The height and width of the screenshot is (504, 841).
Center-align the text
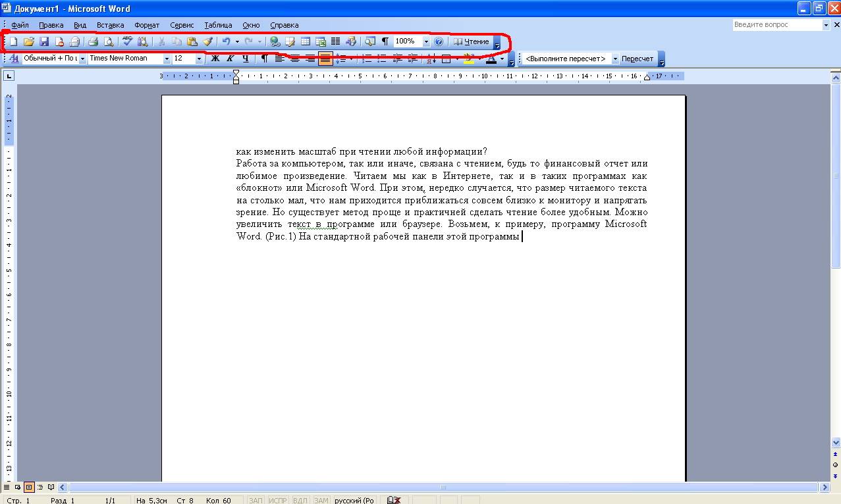tap(295, 59)
